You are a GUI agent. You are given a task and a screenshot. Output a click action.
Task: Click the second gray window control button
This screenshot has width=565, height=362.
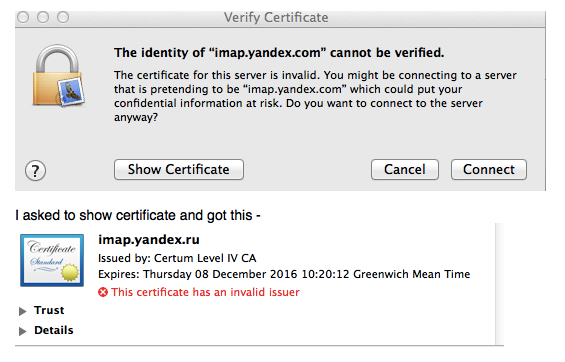(43, 17)
